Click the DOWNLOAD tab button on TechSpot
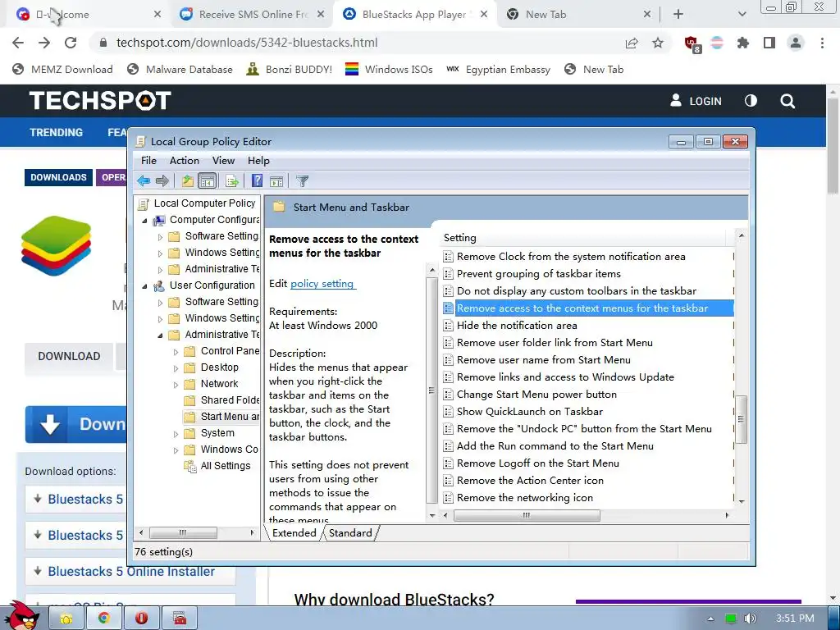 click(69, 356)
